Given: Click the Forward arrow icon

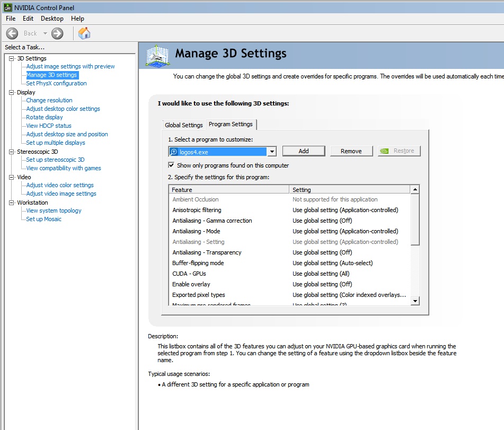Looking at the screenshot, I should point(58,33).
